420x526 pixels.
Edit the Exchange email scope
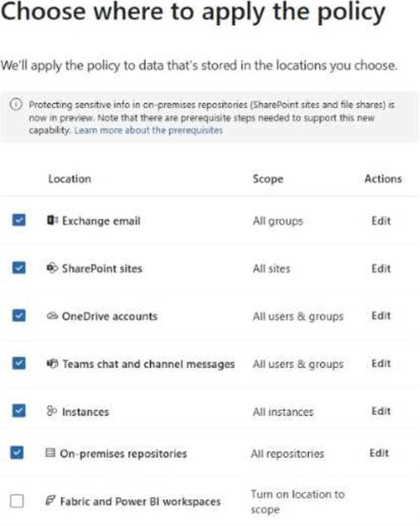[381, 221]
